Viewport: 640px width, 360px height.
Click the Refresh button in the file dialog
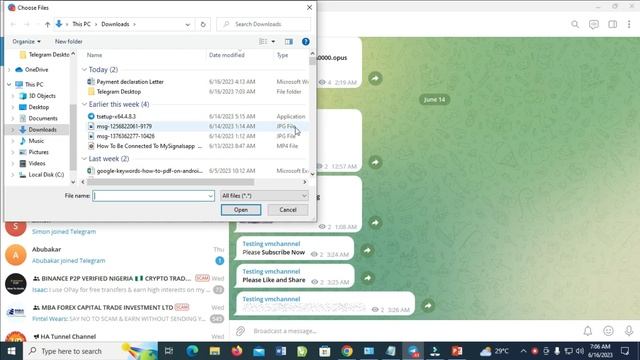tap(203, 24)
